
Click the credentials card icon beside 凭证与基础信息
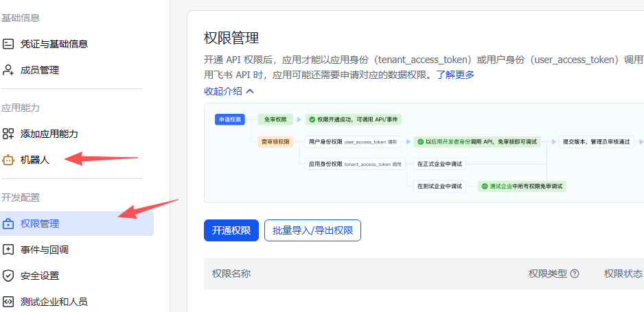[8, 44]
